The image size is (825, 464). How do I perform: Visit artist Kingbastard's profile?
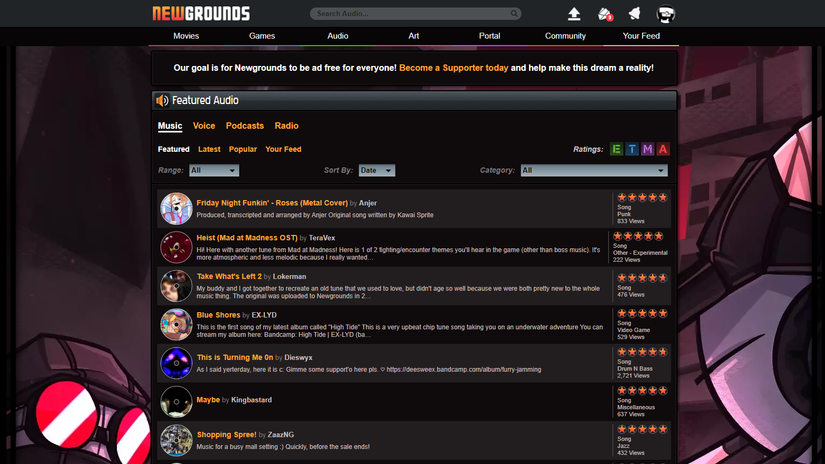point(251,400)
